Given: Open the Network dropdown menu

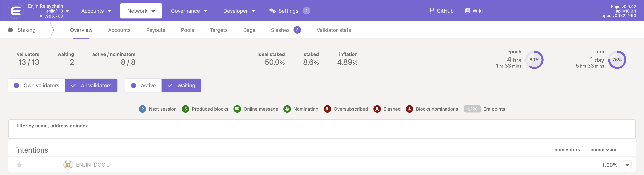Looking at the screenshot, I should (x=141, y=11).
